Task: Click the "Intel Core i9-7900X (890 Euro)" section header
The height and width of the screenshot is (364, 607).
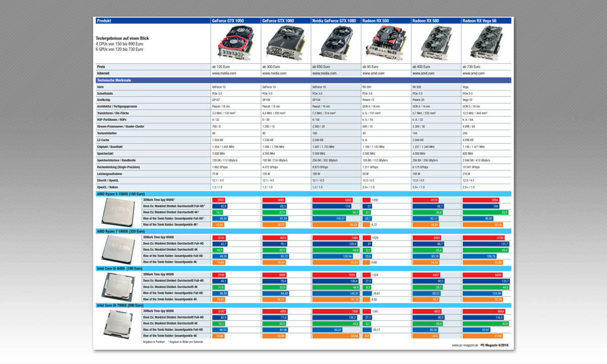Action: coord(303,305)
